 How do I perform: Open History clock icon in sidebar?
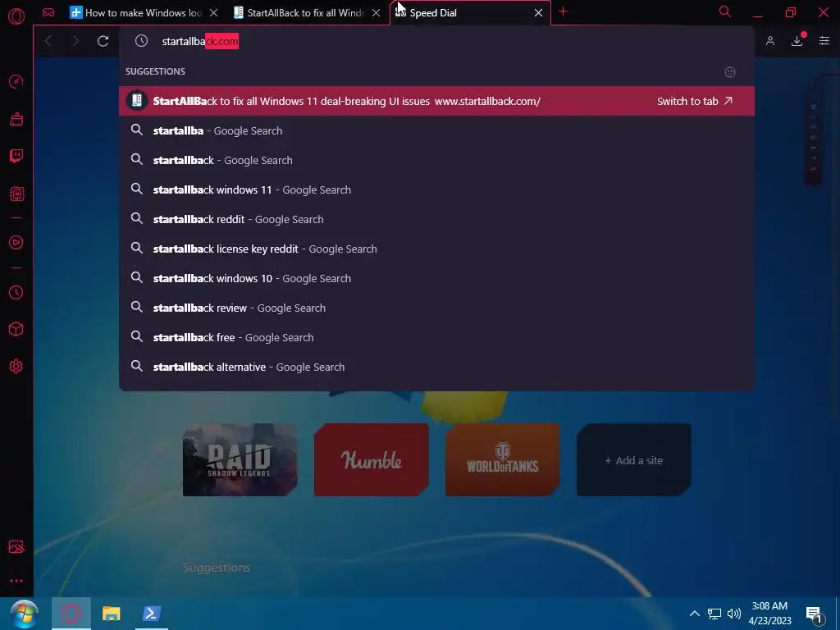(x=16, y=293)
